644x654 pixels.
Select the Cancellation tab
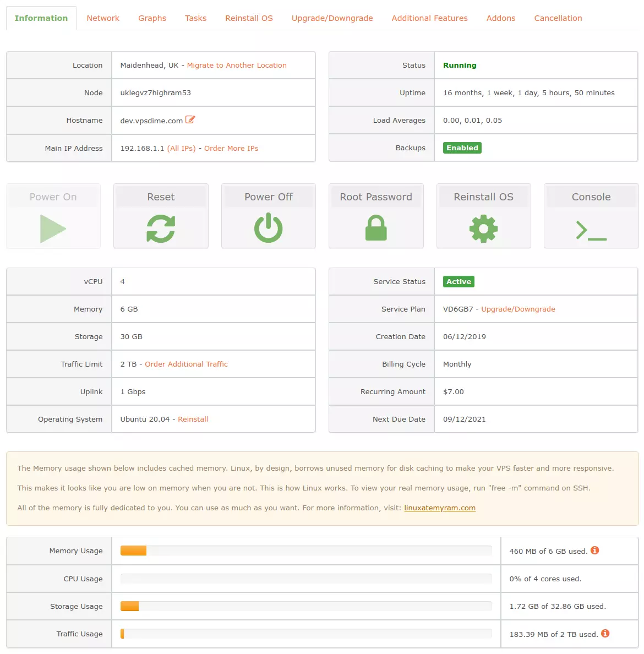click(x=558, y=18)
